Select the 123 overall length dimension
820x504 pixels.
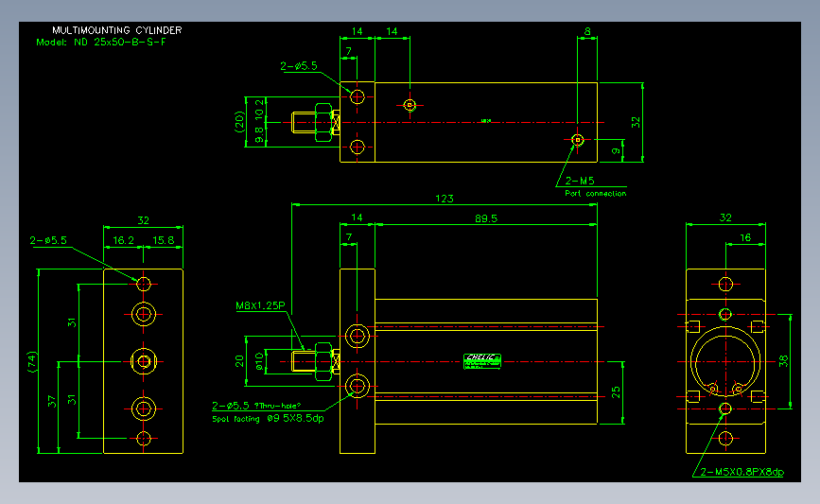click(444, 199)
